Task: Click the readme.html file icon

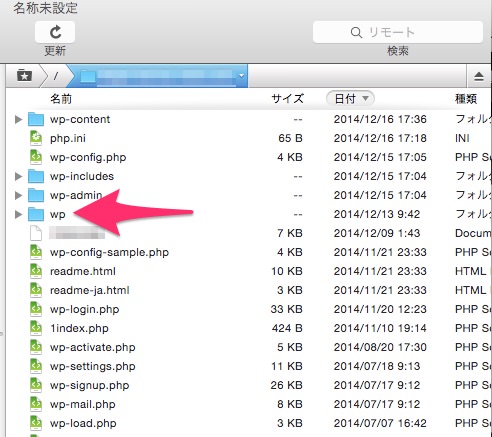Action: pyautogui.click(x=36, y=271)
